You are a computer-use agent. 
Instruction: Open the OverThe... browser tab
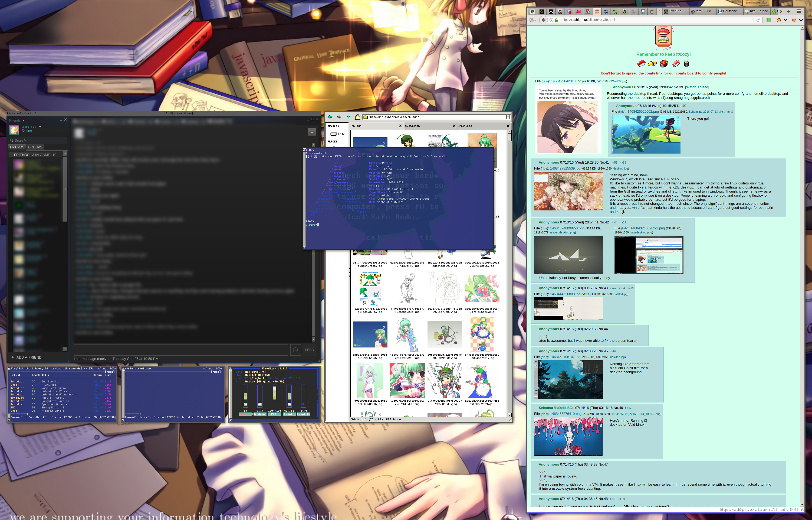point(676,11)
